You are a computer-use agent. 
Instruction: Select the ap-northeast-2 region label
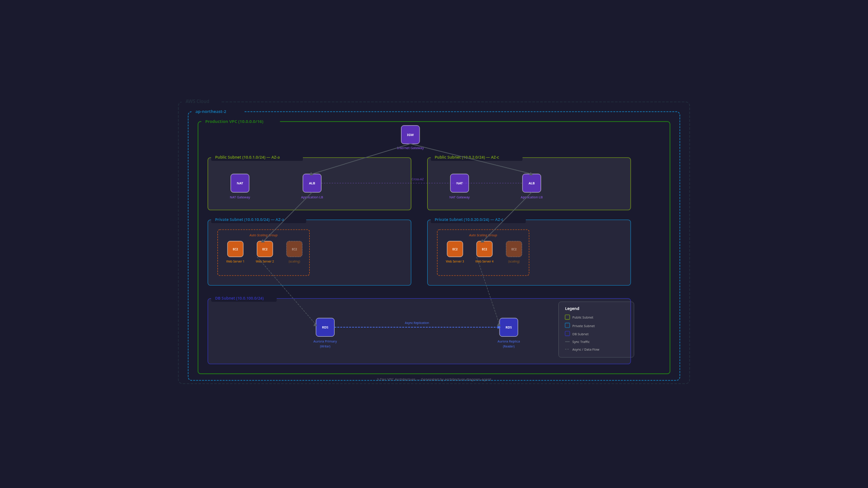[210, 111]
